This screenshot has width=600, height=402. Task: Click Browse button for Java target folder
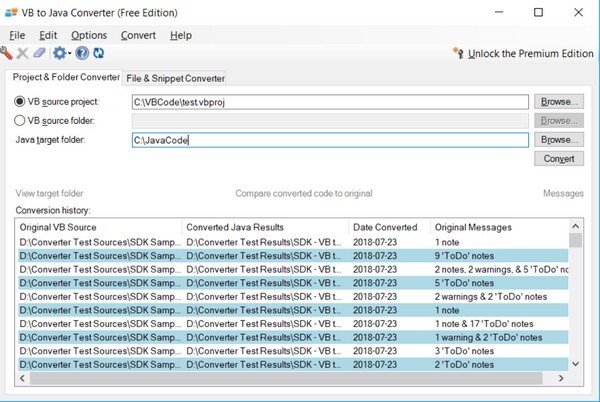point(559,140)
